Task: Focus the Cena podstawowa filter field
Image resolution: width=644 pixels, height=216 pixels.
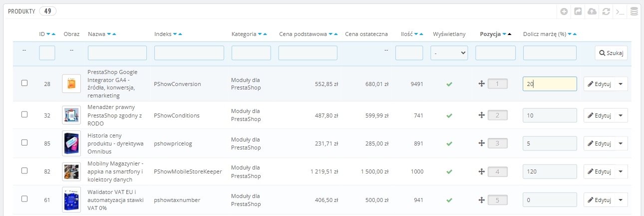Action: click(308, 53)
